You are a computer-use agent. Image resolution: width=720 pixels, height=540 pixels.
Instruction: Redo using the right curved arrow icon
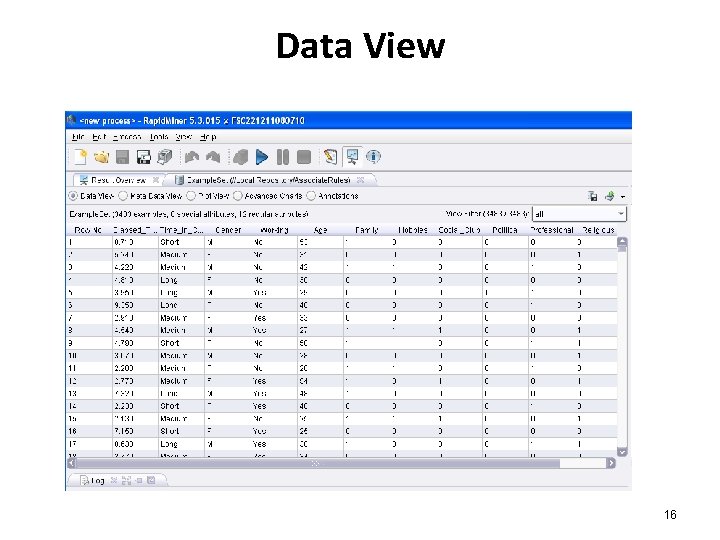pos(213,157)
